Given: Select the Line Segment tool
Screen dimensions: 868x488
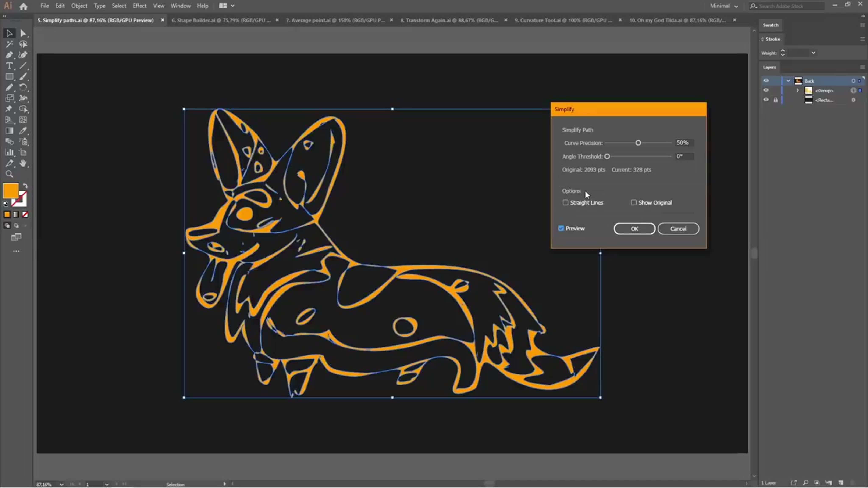Looking at the screenshot, I should pos(23,66).
